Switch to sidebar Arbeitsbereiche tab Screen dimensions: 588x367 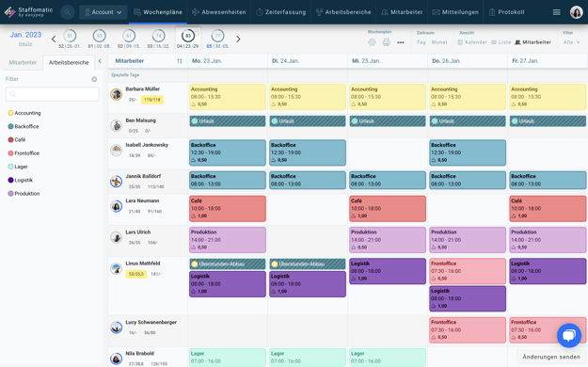[x=69, y=62]
